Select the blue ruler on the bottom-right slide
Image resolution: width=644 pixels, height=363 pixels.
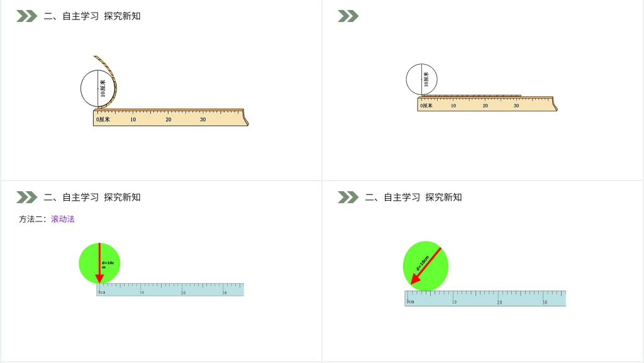tap(485, 299)
